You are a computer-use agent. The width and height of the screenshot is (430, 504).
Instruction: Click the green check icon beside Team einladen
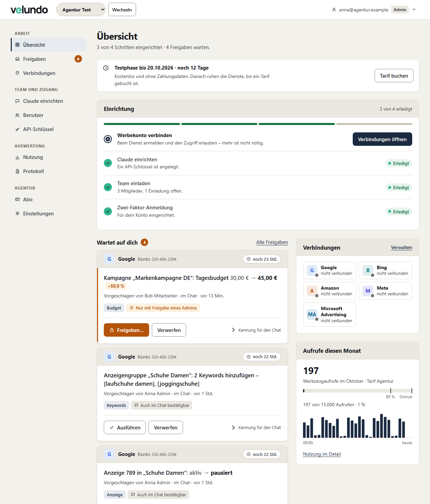tap(108, 187)
